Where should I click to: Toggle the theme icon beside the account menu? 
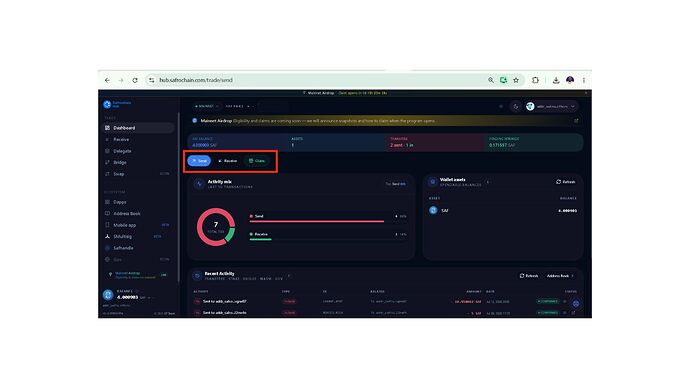point(515,106)
